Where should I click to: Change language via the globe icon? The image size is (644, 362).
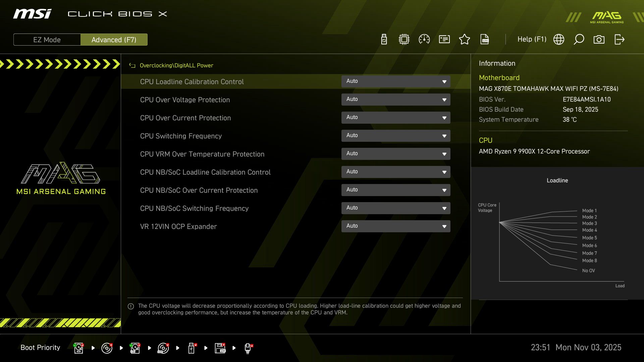[558, 39]
